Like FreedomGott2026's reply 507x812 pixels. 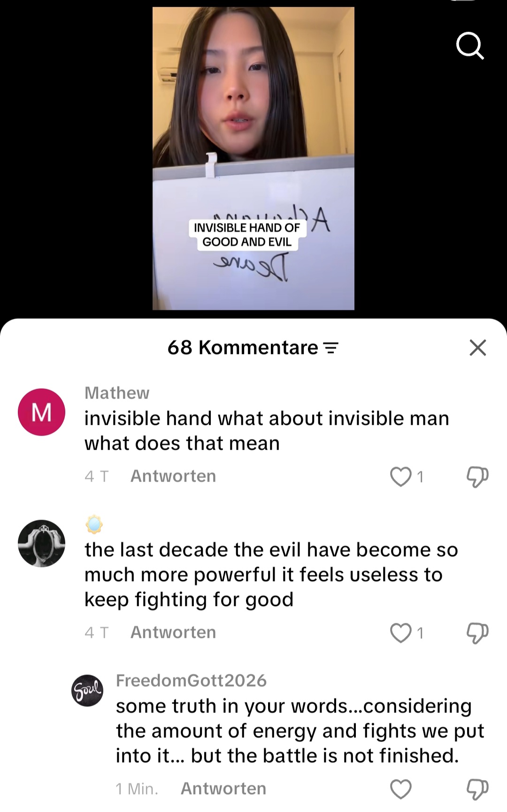pos(400,789)
